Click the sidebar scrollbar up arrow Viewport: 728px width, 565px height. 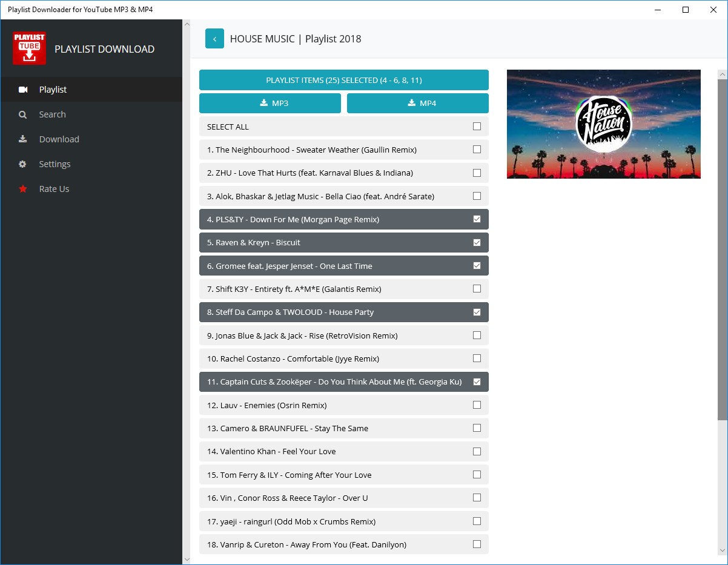click(187, 25)
